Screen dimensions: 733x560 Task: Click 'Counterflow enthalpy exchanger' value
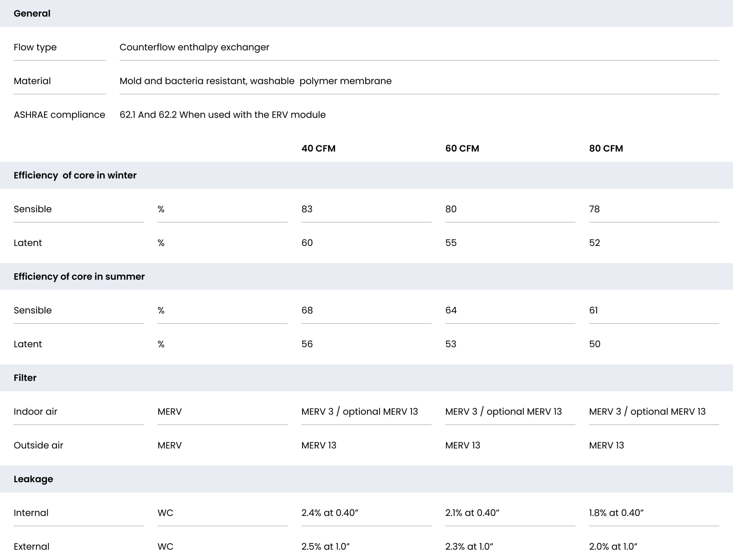pyautogui.click(x=194, y=47)
